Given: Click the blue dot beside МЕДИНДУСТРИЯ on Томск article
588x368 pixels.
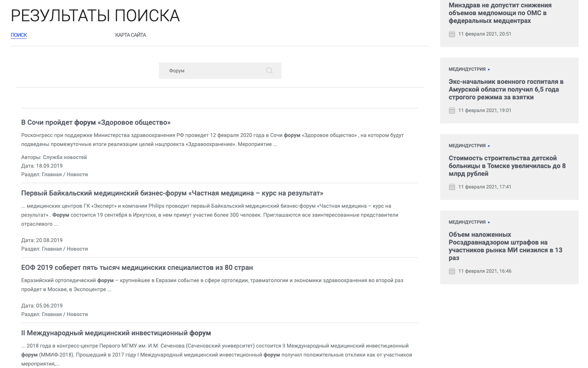Looking at the screenshot, I should coord(490,145).
